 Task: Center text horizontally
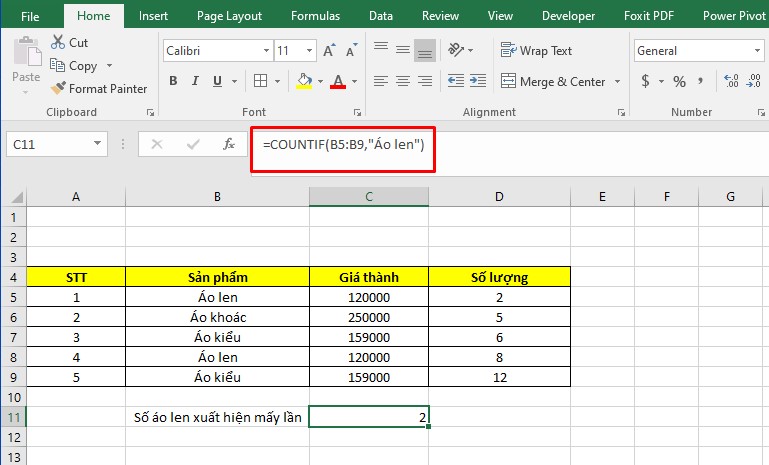coord(403,80)
